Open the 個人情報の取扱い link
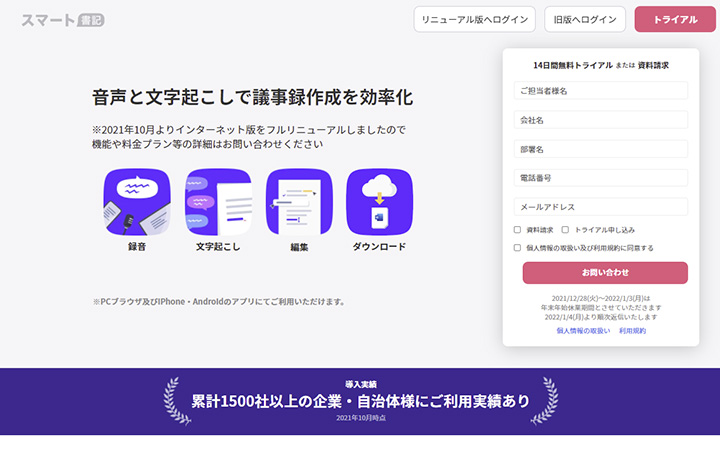This screenshot has height=450, width=720. point(583,331)
